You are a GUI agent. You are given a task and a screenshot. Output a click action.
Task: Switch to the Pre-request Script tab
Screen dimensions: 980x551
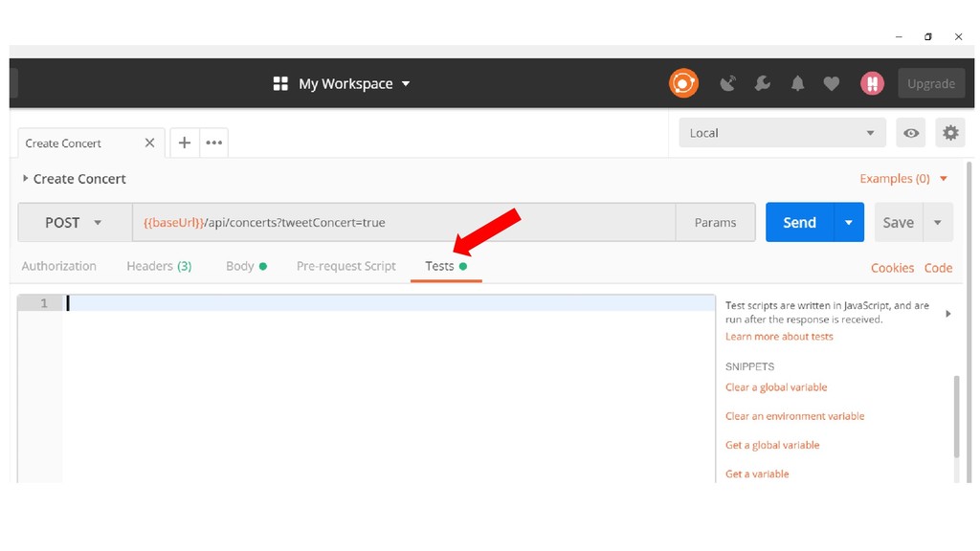pos(346,266)
